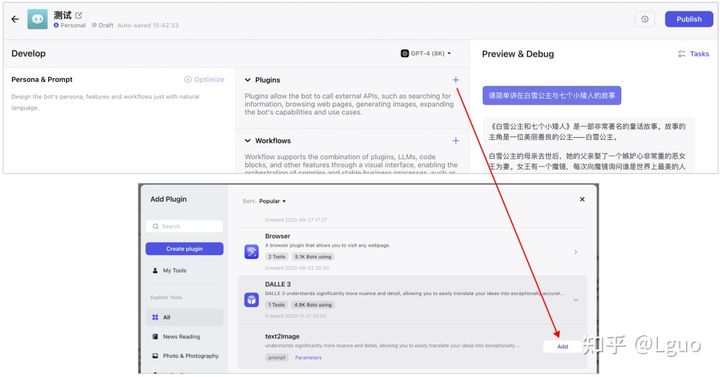Click the DALLE 3 plugin icon
The image size is (720, 377).
[x=251, y=300]
